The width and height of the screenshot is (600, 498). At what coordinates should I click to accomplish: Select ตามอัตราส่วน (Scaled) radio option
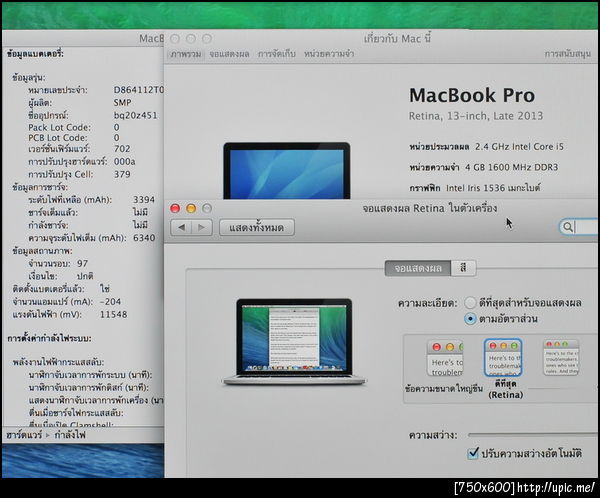[x=470, y=319]
